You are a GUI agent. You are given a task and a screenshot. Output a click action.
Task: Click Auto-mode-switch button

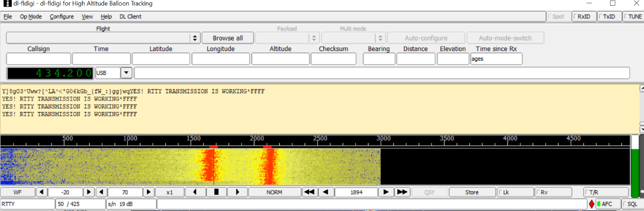(505, 38)
